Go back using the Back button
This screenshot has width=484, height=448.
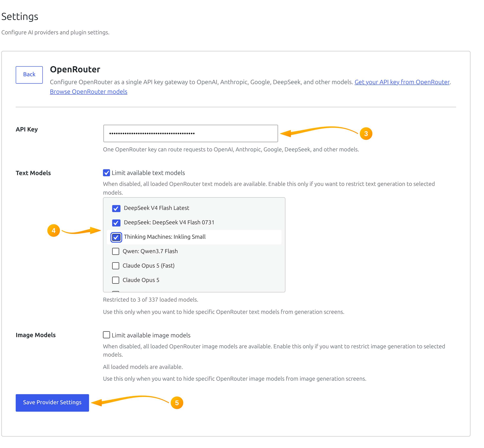(x=29, y=75)
